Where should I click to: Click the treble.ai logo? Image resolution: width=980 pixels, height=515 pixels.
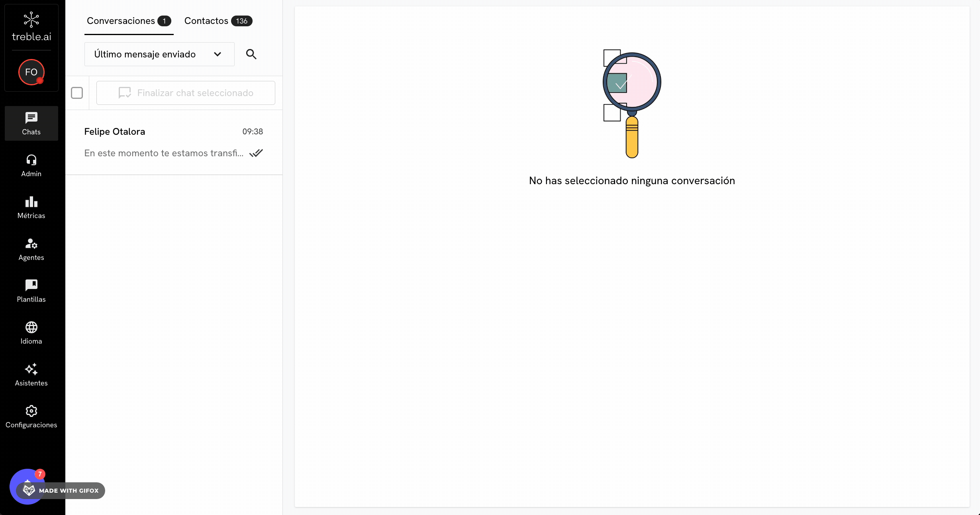click(31, 27)
